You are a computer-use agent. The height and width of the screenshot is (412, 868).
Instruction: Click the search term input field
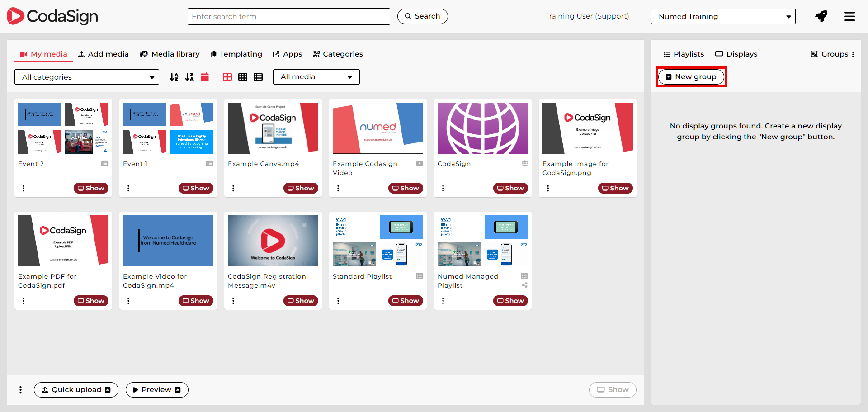click(288, 16)
